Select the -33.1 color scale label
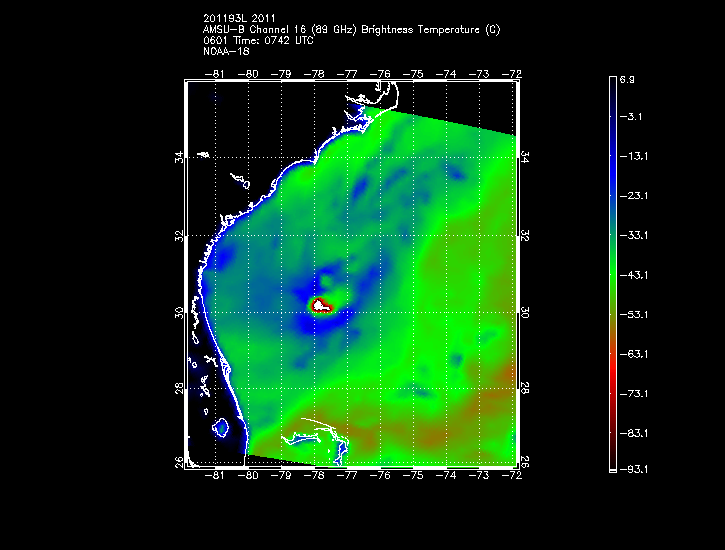The image size is (725, 550). pos(633,235)
